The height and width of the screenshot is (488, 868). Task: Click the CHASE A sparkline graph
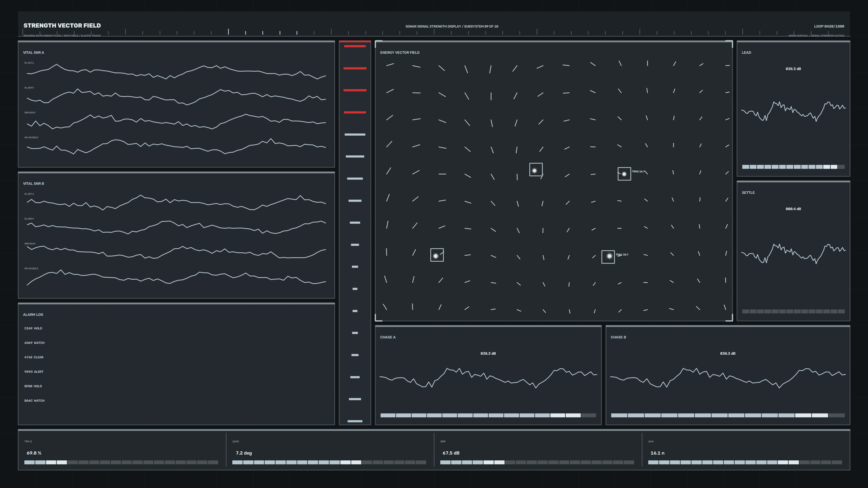[488, 378]
